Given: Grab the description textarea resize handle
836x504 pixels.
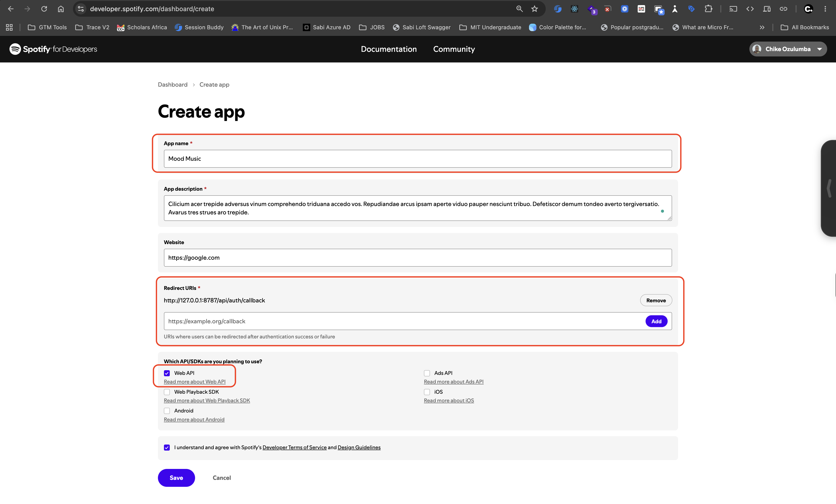Looking at the screenshot, I should 669,218.
